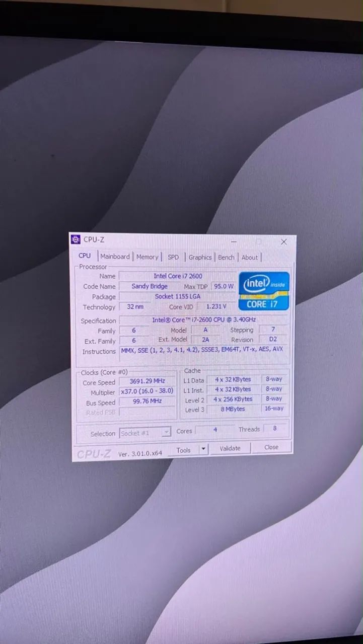This screenshot has height=644, width=363.
Task: Click the version label Ver. 3.01.0.x64
Action: [x=140, y=453]
